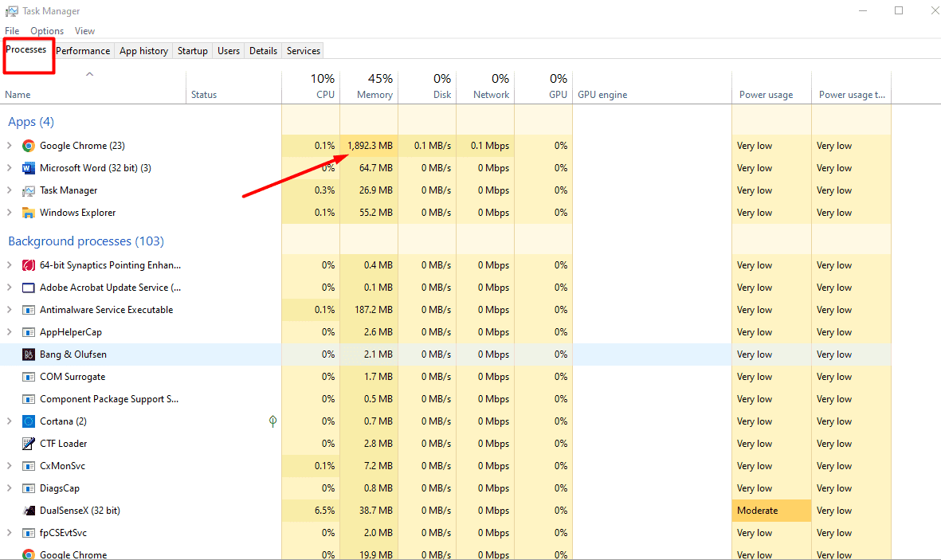The width and height of the screenshot is (941, 560).
Task: Open the View menu
Action: tap(84, 30)
